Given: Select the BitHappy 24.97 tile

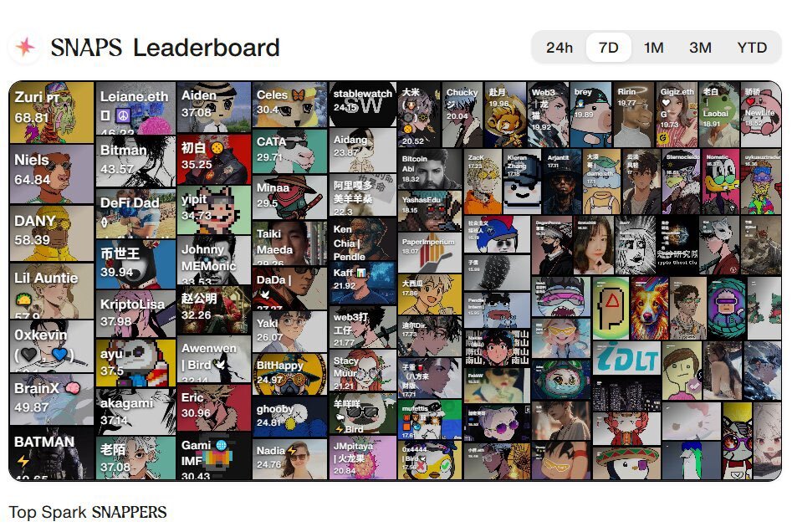Looking at the screenshot, I should tap(289, 374).
